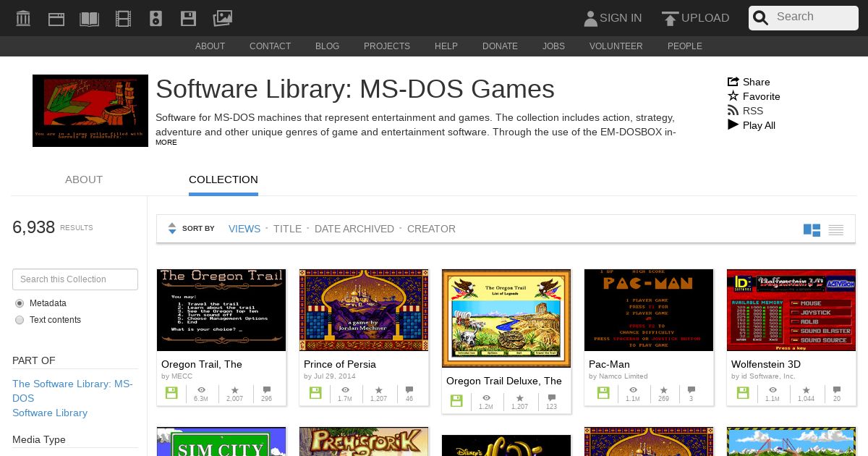Open the Sim City thumbnail

pos(221,442)
